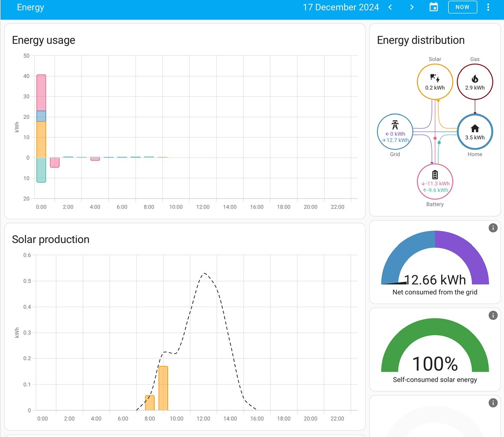Image resolution: width=504 pixels, height=437 pixels.
Task: Click the Energy page title
Action: pos(30,7)
